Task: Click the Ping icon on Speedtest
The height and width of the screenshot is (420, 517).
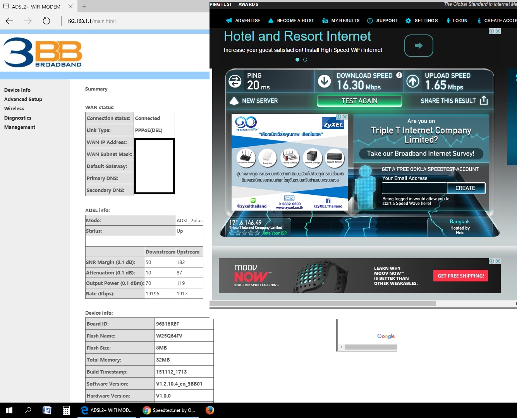Action: tap(235, 81)
